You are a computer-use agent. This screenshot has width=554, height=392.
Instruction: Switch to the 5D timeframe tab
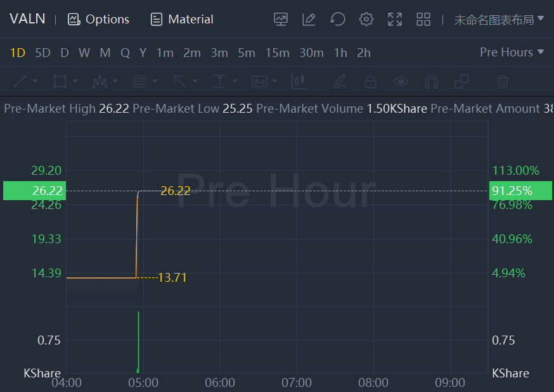tap(42, 53)
